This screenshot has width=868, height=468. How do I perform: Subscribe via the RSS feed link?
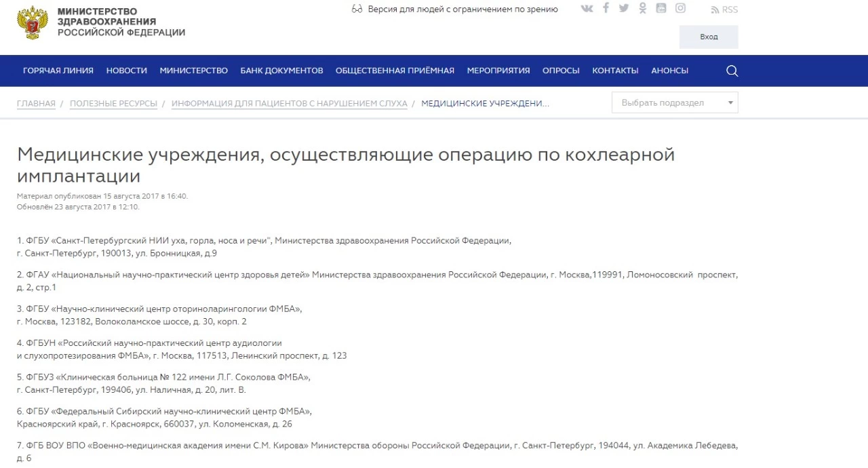(724, 9)
